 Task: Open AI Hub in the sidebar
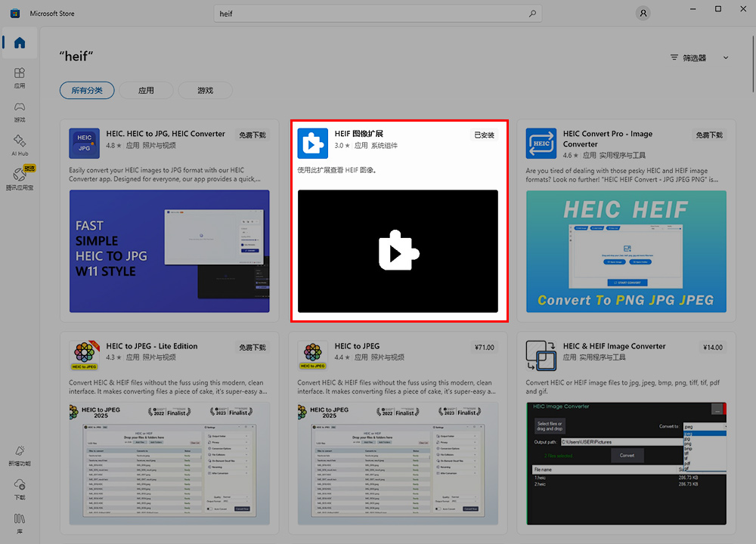(x=20, y=146)
